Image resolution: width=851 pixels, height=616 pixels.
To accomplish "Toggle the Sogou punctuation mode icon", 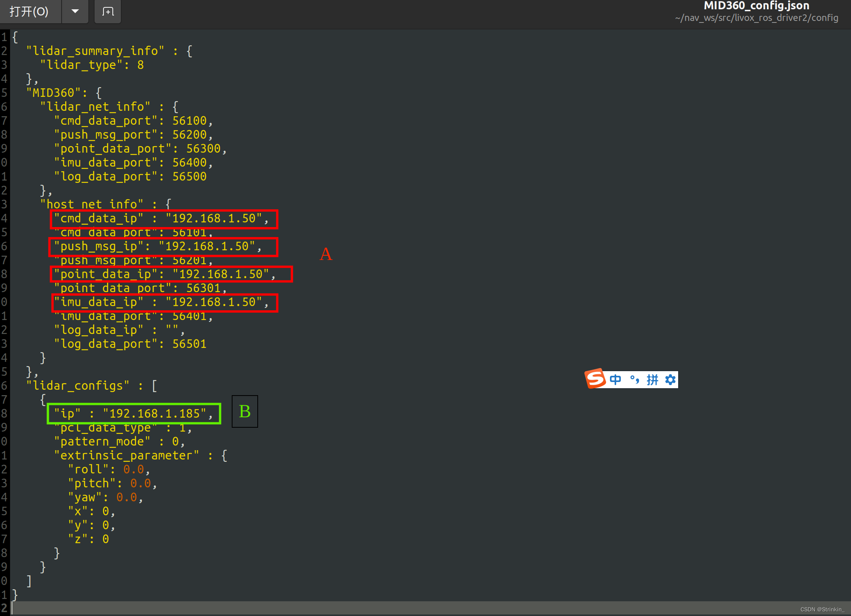I will [634, 379].
